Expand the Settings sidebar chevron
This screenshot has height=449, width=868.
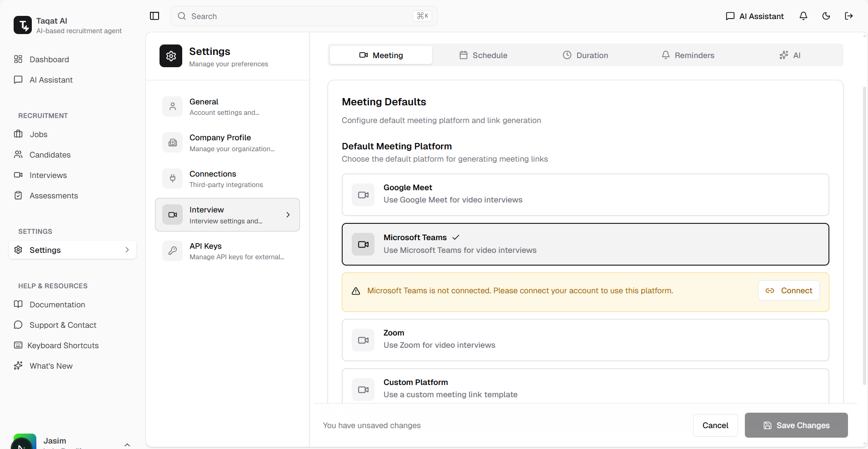[127, 250]
